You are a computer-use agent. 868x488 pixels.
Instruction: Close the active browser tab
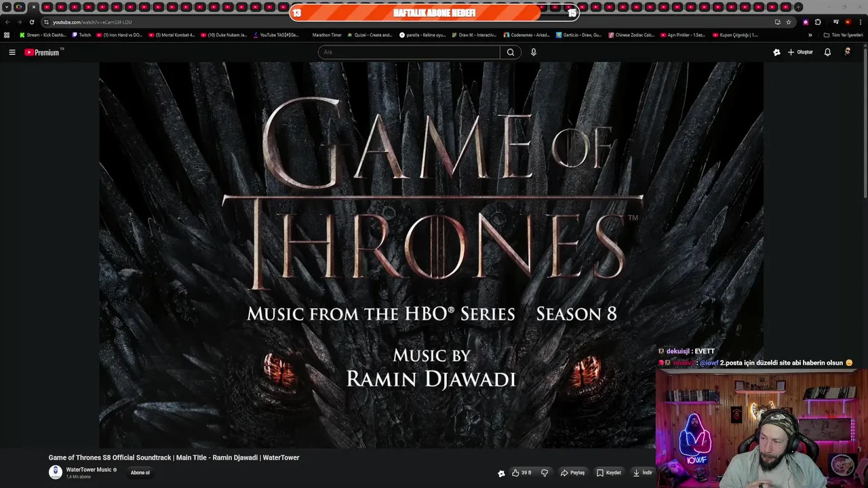point(34,7)
